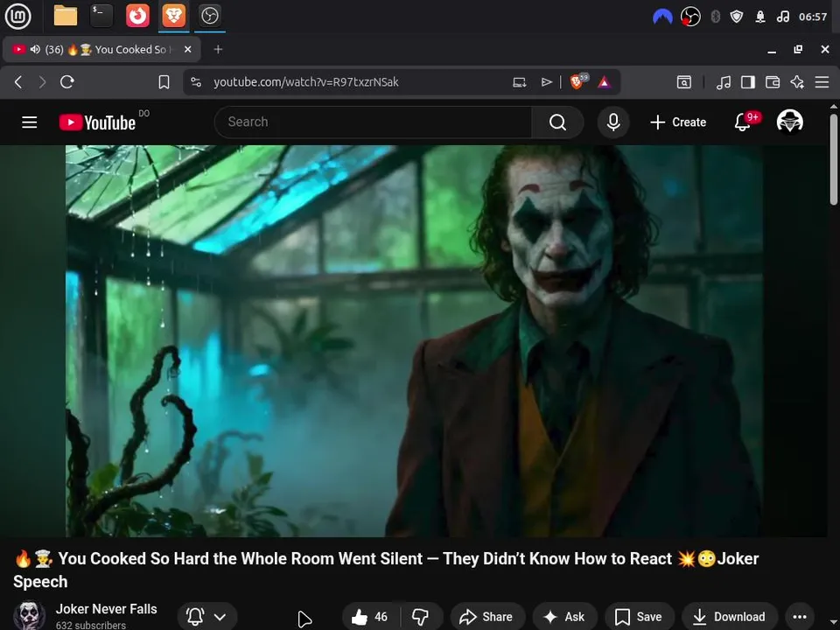Image resolution: width=840 pixels, height=630 pixels.
Task: Open the Create button
Action: coord(678,122)
